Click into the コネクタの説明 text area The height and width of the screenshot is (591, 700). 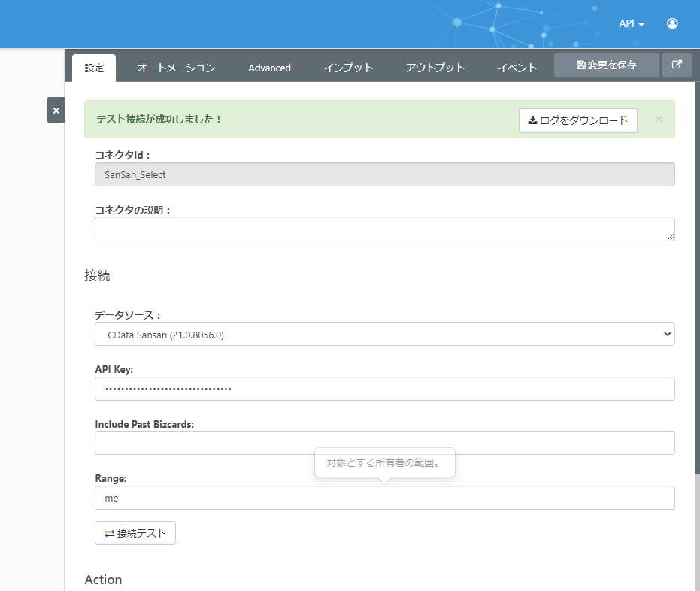tap(384, 229)
